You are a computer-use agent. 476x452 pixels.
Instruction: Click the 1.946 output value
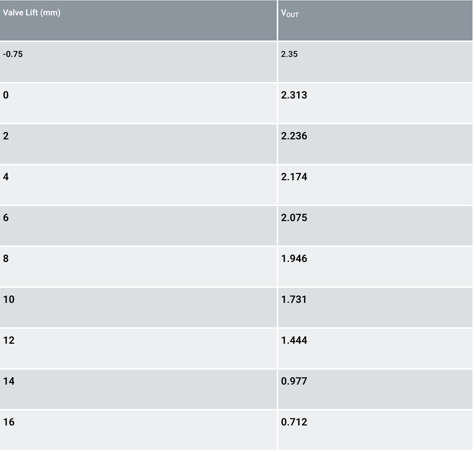[294, 258]
